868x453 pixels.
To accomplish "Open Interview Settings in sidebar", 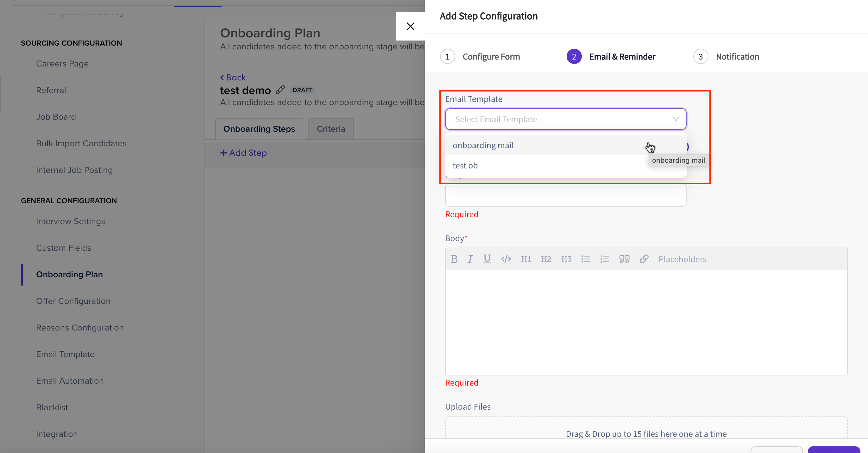I will tap(70, 221).
